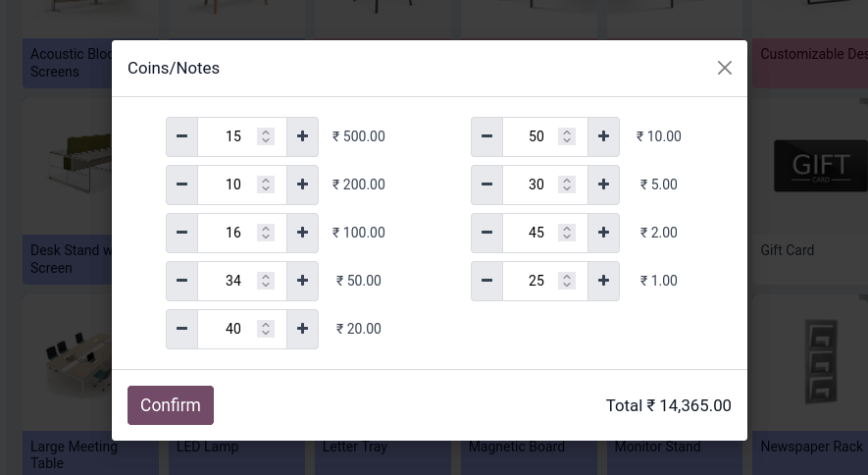
Task: Add one ₹ 100.00 note using plus icon
Action: [302, 233]
